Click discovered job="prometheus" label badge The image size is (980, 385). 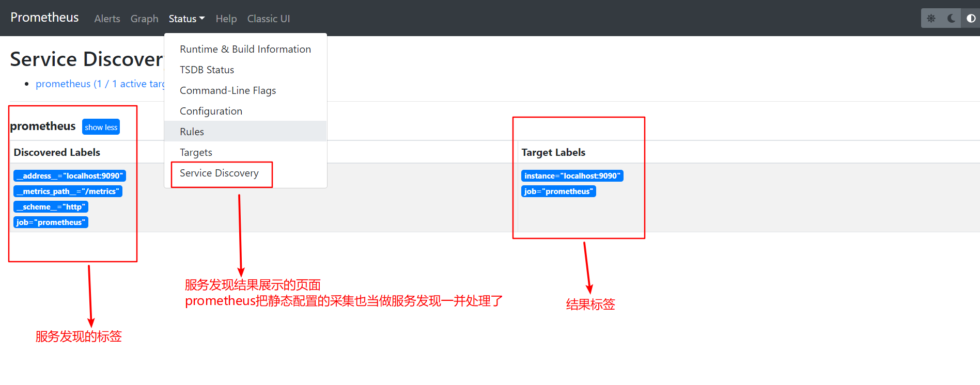pyautogui.click(x=51, y=222)
